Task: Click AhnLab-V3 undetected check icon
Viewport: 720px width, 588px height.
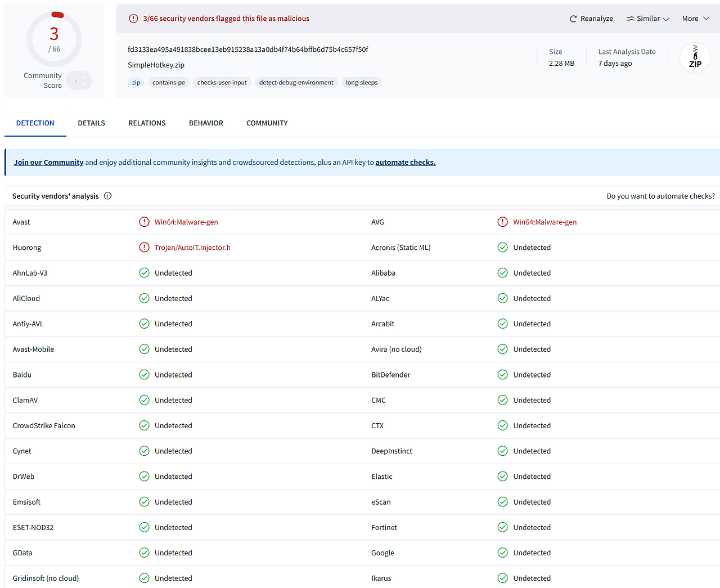Action: click(x=144, y=273)
